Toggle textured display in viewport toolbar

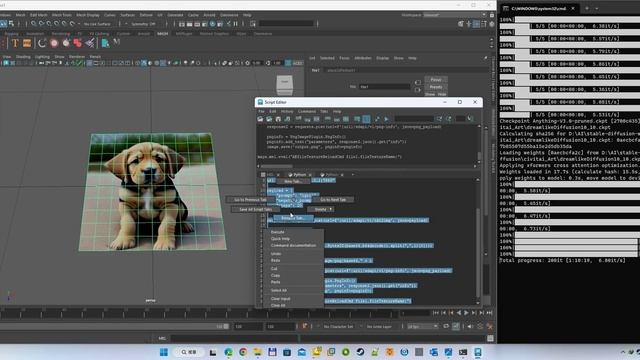(x=163, y=63)
